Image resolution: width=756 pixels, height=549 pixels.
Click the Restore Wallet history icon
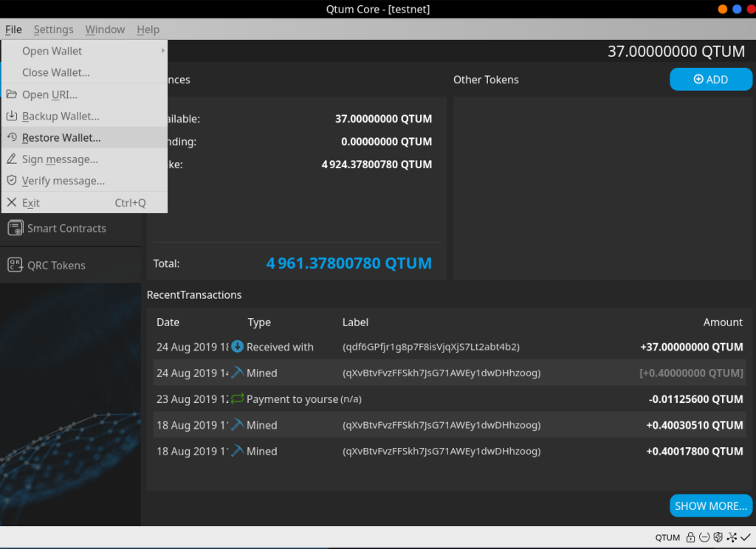[x=12, y=137]
